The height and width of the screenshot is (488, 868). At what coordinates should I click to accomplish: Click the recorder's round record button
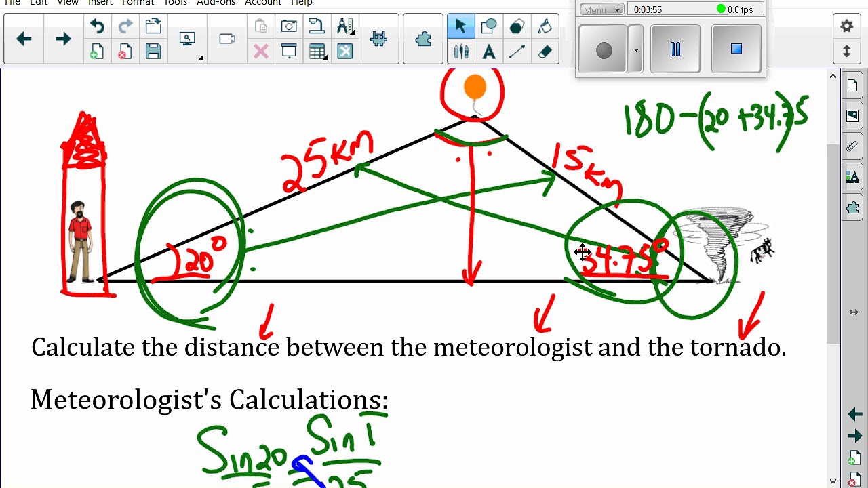pos(604,49)
